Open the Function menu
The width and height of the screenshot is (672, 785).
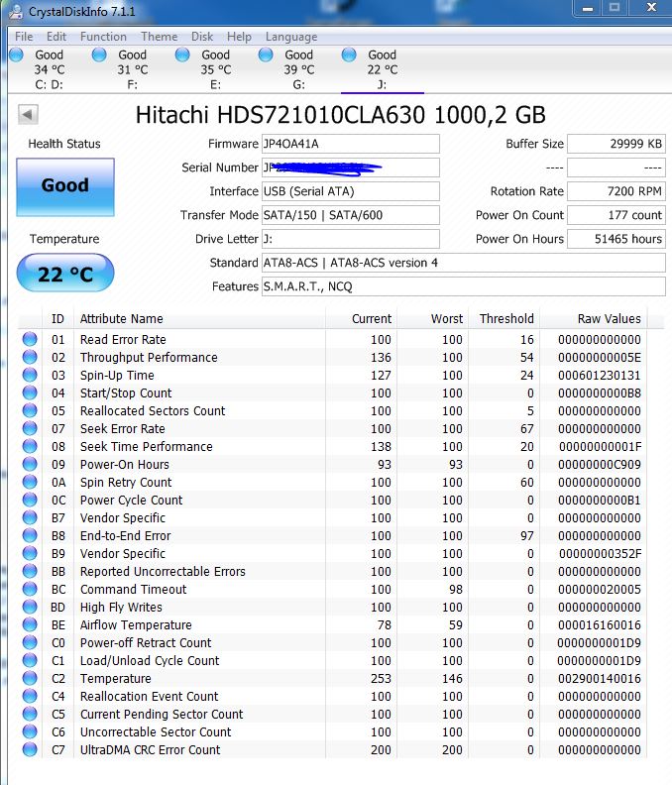pos(103,37)
